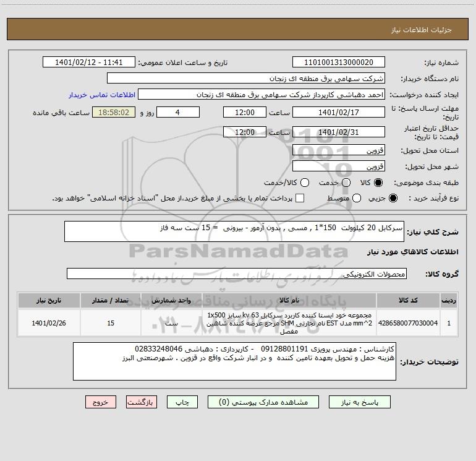Click مشاهده مدارک پیوستی (0) button
Image resolution: width=476 pixels, height=461 pixels.
coord(263,402)
